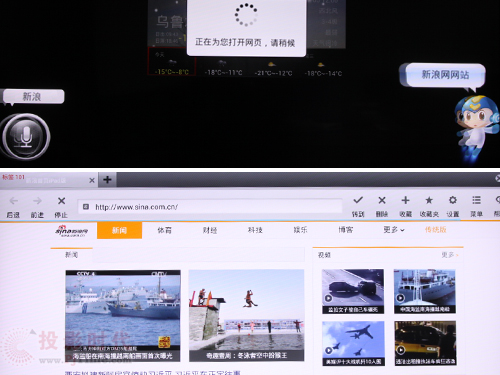Click the URL address bar field
500x375 pixels.
[x=210, y=207]
